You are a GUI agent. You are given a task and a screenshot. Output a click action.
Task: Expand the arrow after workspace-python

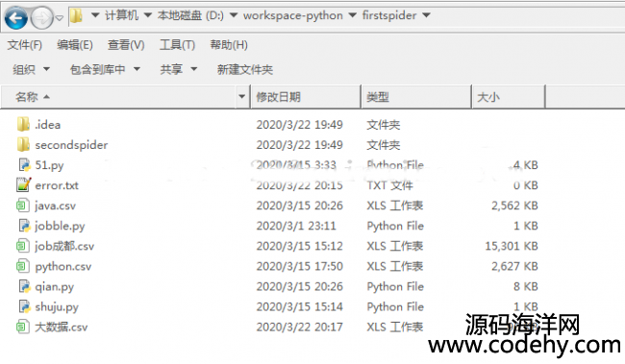pyautogui.click(x=352, y=15)
